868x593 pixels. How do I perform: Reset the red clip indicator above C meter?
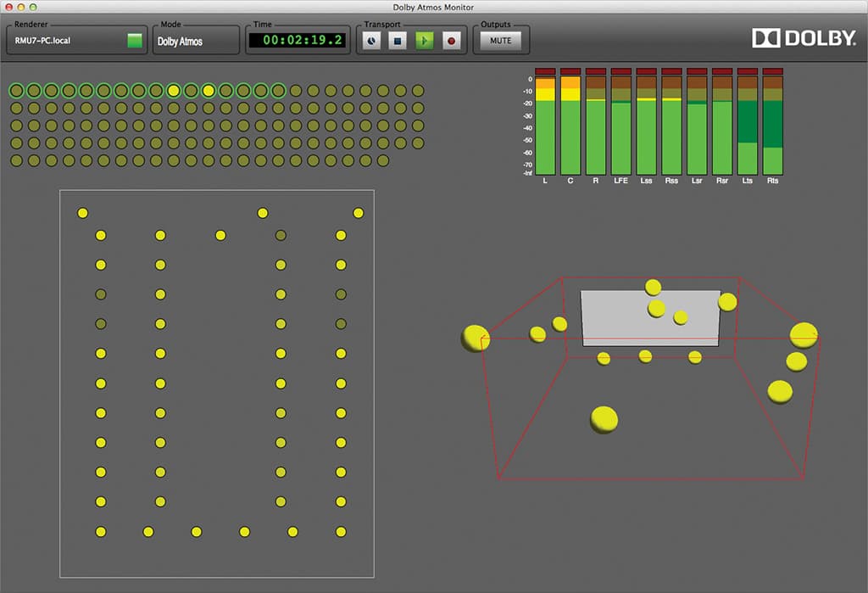[570, 71]
